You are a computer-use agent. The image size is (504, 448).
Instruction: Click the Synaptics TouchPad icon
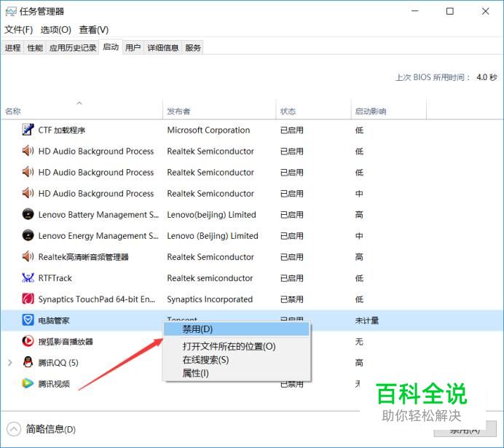click(28, 299)
